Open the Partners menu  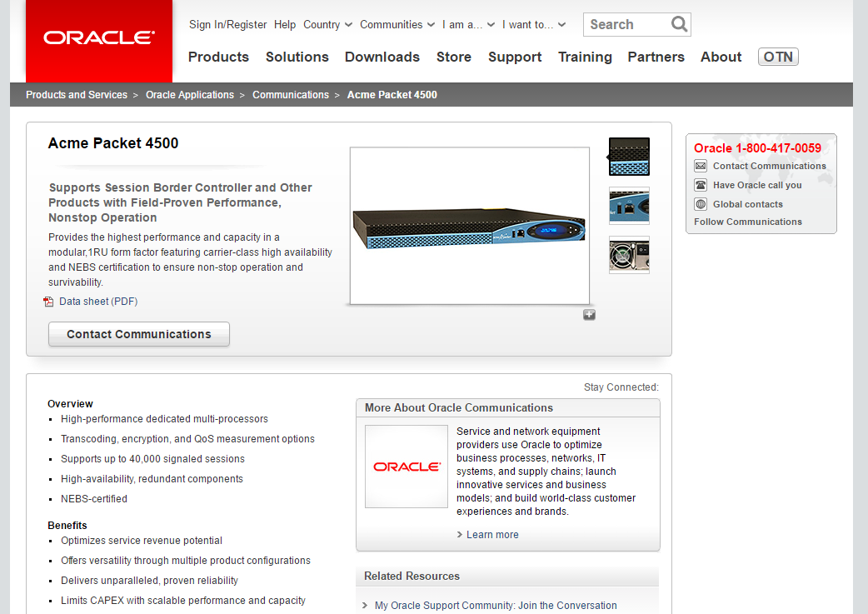[656, 57]
